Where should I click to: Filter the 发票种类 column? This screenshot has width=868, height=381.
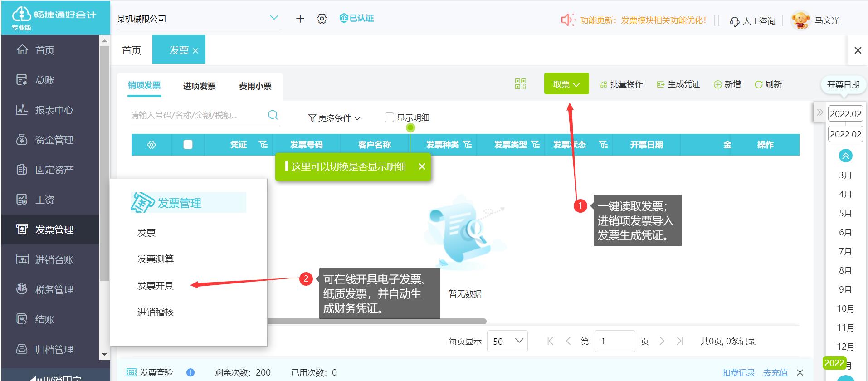point(468,145)
